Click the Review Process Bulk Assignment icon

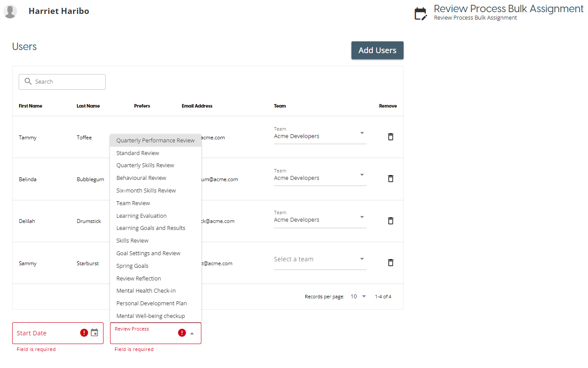point(421,14)
